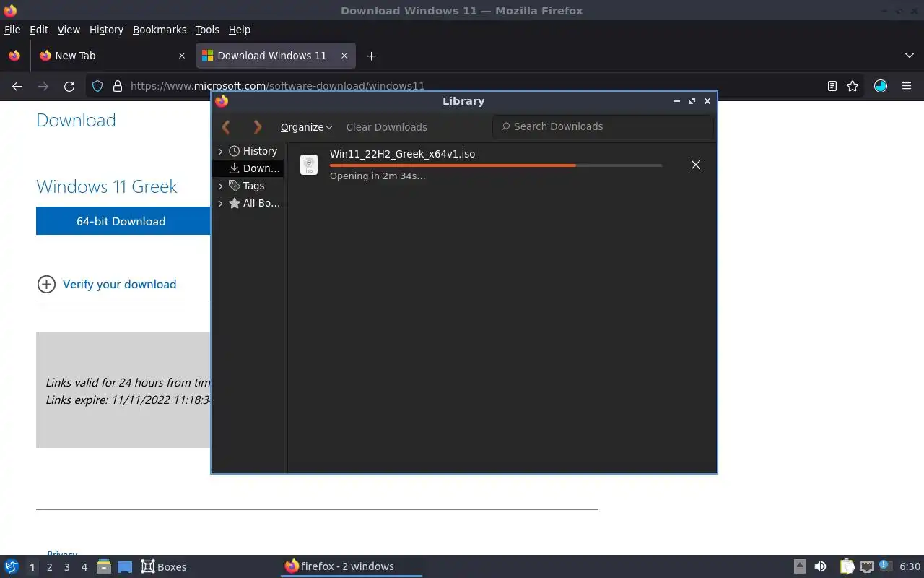Switch to workspace 1
This screenshot has height=578, width=924.
(32, 567)
